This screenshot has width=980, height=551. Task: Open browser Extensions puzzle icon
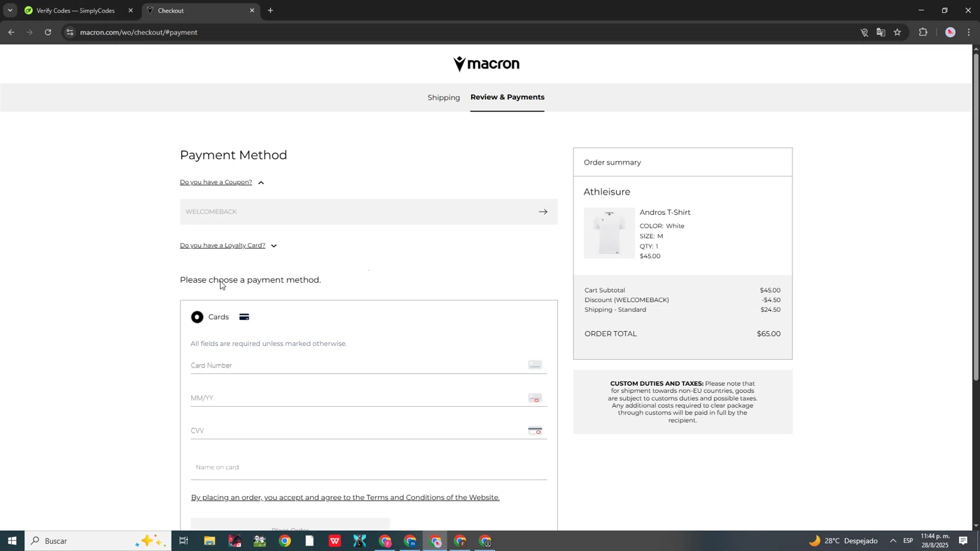tap(923, 32)
